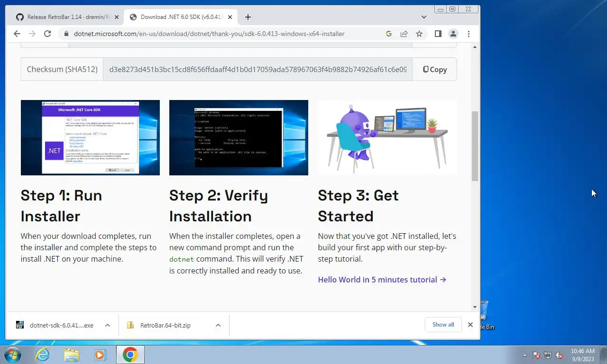Select the Download .NET 6.0 SDK tab
607x364 pixels.
[181, 17]
